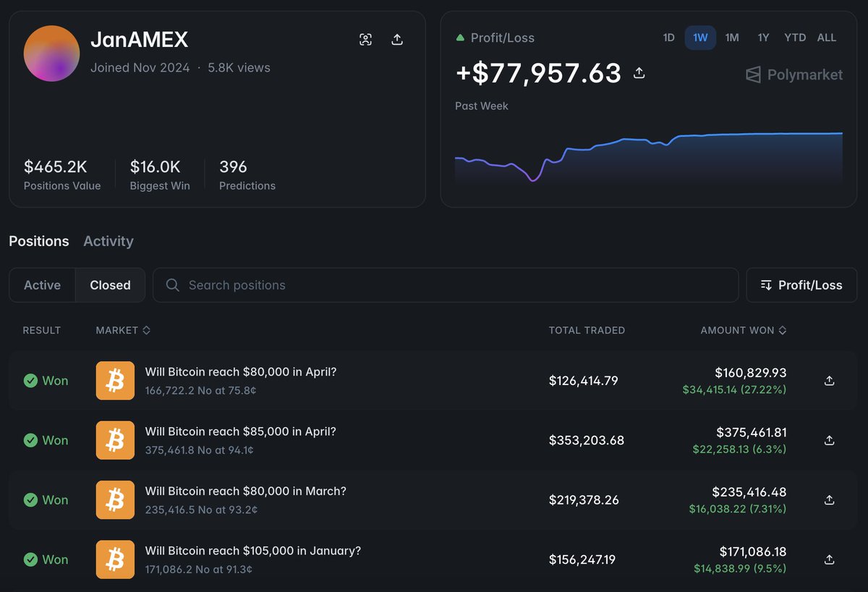The height and width of the screenshot is (592, 868).
Task: Select the 1Y time range
Action: (x=763, y=38)
